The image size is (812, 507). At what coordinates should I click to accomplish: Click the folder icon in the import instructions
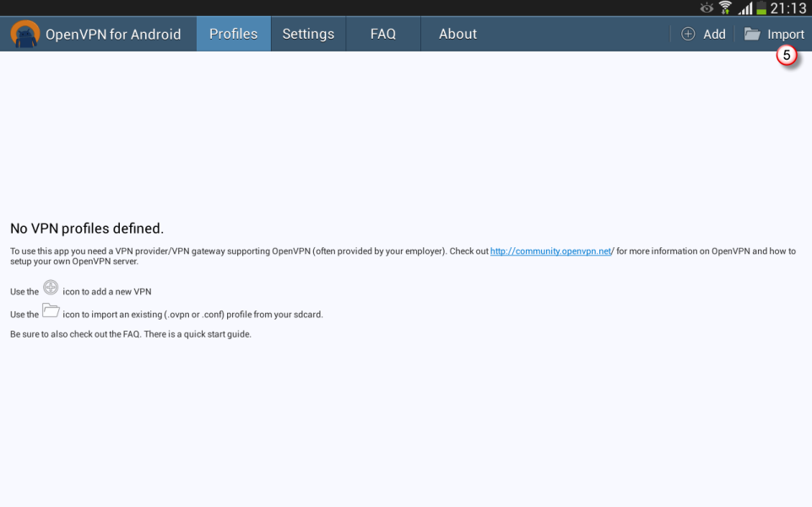click(51, 310)
